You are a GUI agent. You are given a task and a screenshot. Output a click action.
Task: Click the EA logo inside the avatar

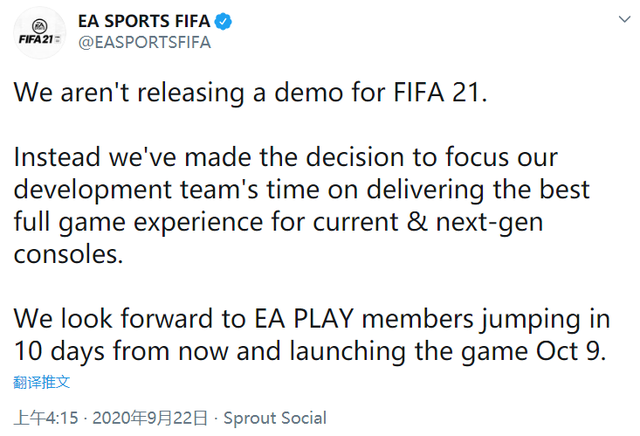point(40,27)
